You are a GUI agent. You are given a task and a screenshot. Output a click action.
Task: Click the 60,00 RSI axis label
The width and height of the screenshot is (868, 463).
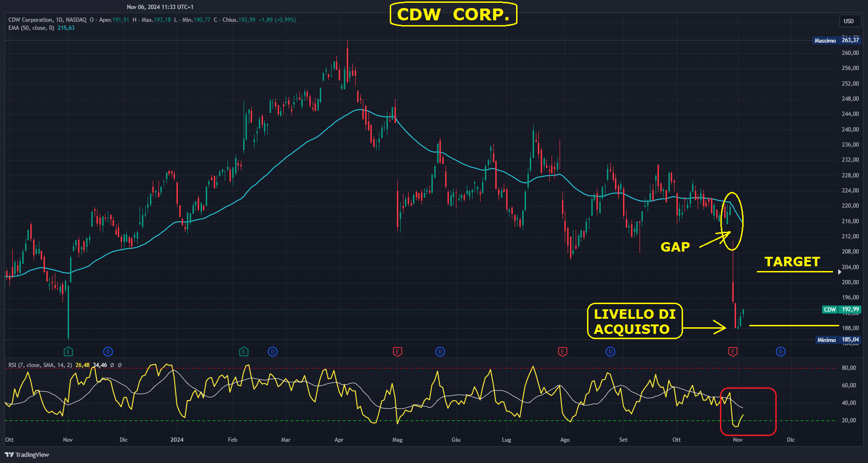click(849, 385)
